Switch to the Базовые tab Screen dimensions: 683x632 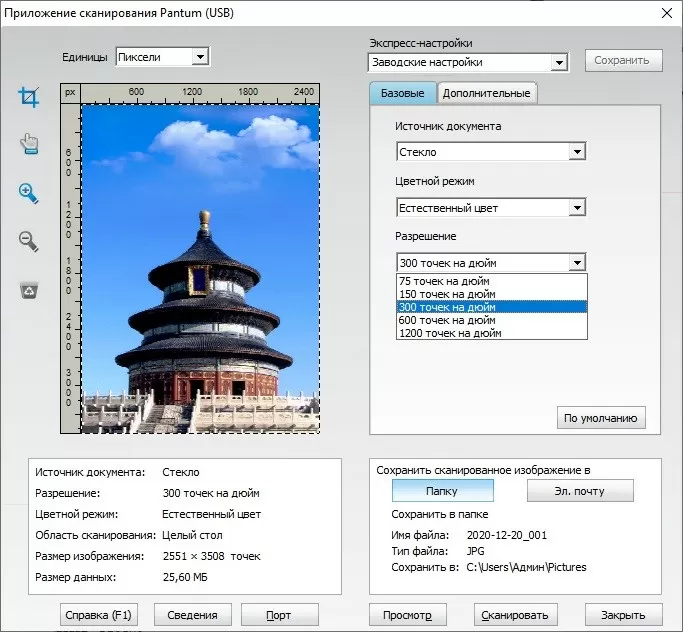coord(403,93)
